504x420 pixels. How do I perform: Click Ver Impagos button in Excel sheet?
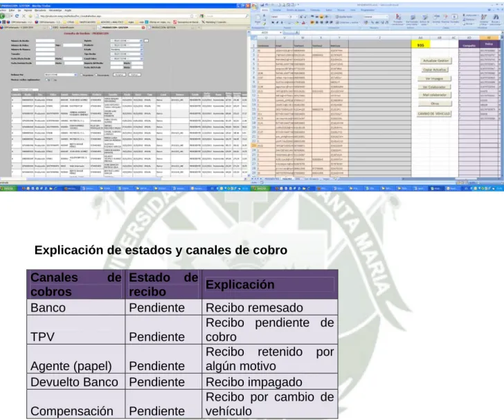tap(434, 78)
